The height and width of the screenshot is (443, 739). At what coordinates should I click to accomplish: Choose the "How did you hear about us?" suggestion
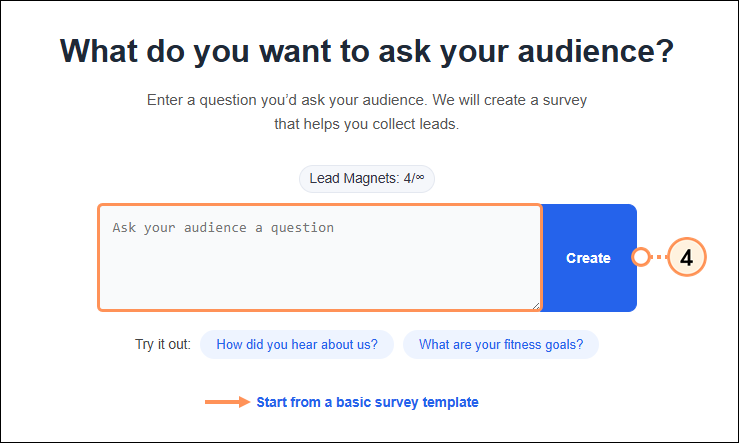pos(297,345)
